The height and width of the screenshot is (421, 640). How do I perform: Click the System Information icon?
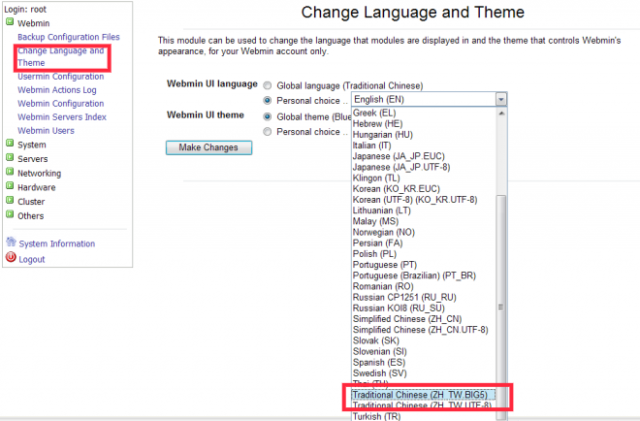[x=11, y=242]
